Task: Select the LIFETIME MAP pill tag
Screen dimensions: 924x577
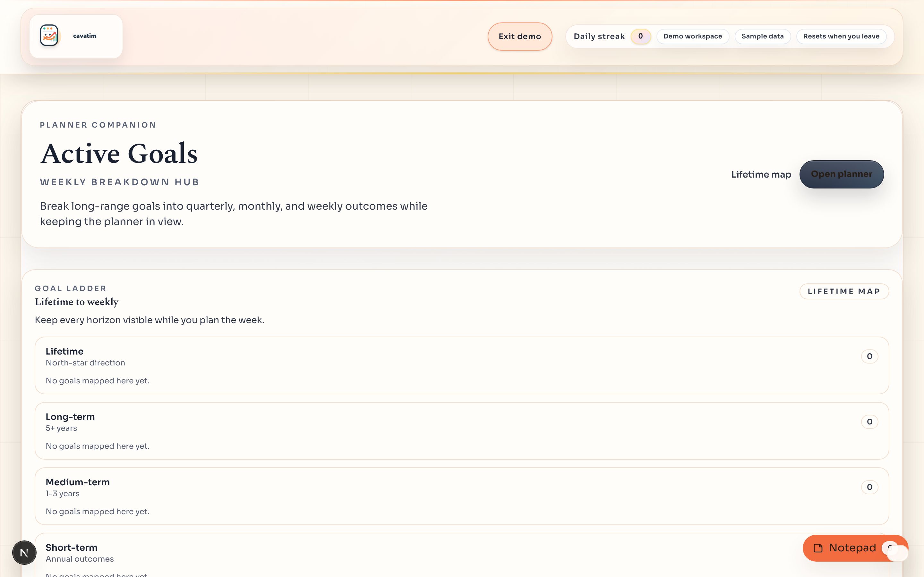Action: pos(844,292)
